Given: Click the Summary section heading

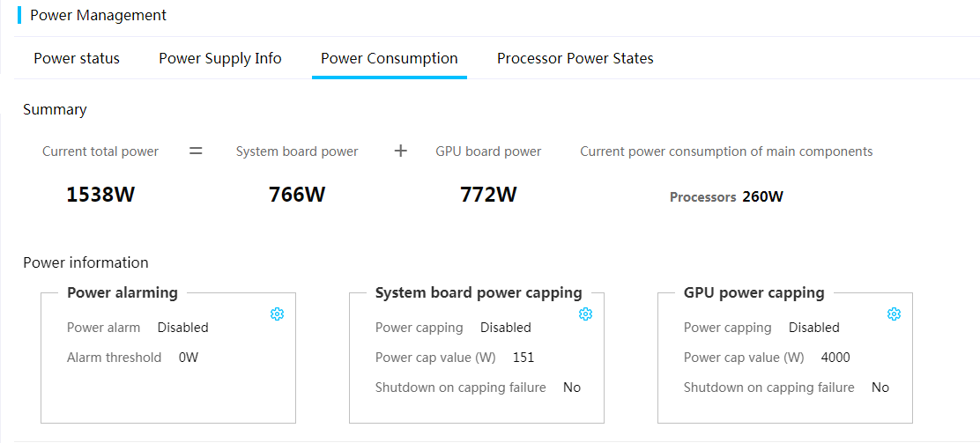Looking at the screenshot, I should (x=55, y=109).
